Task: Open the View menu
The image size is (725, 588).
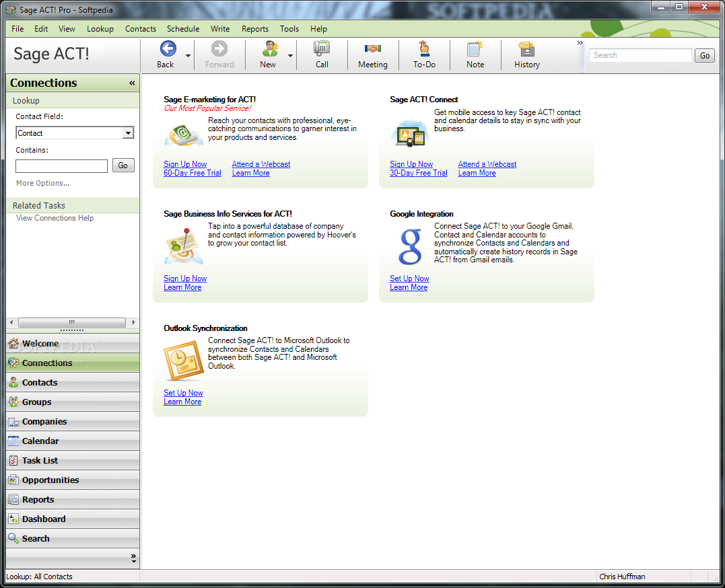Action: click(x=67, y=29)
